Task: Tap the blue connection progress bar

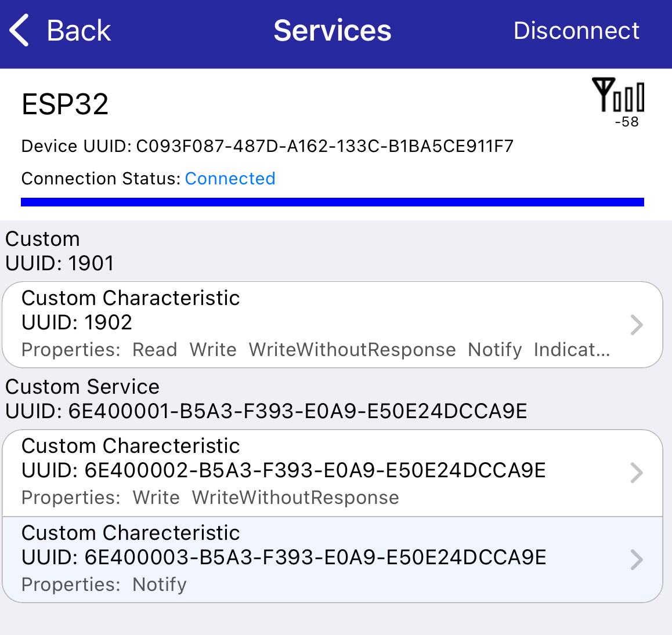Action: click(333, 202)
